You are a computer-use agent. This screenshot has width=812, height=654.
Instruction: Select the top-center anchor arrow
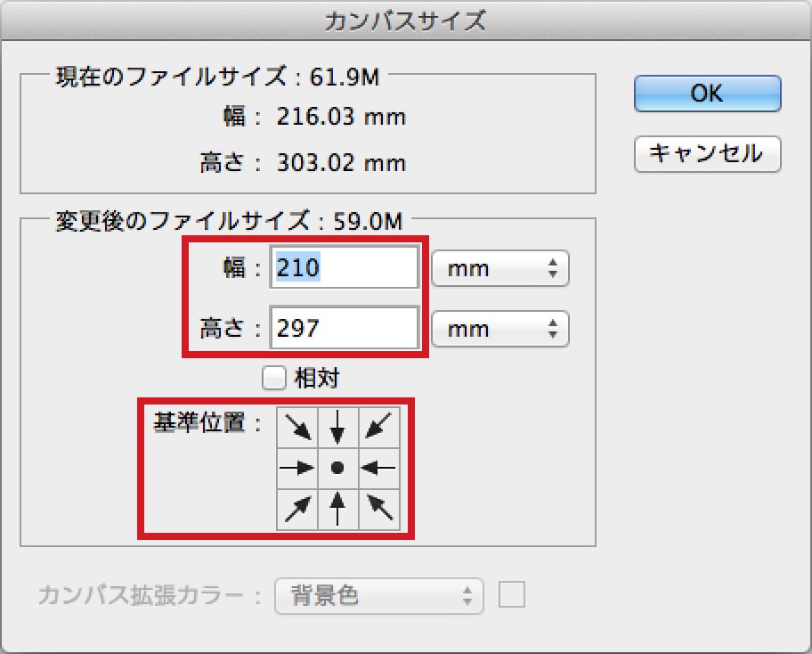338,426
